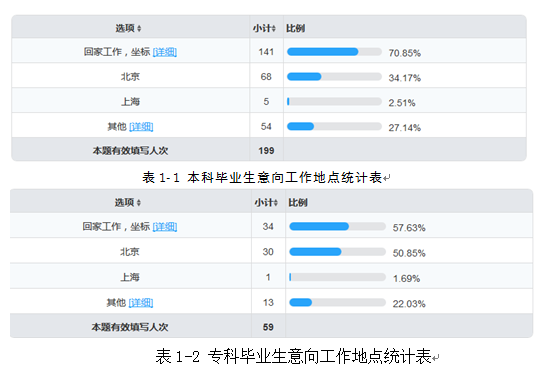Click the 70.85% progress bar
The width and height of the screenshot is (548, 373).
pos(334,52)
